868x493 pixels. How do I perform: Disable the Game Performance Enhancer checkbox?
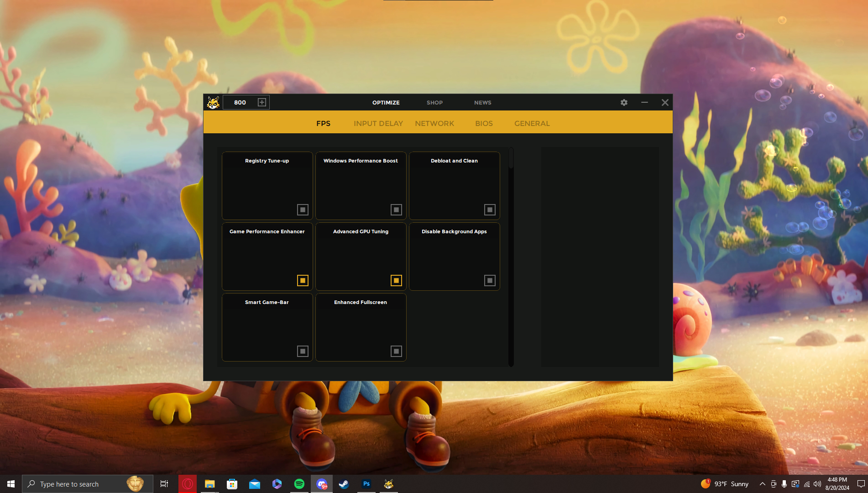click(x=303, y=280)
